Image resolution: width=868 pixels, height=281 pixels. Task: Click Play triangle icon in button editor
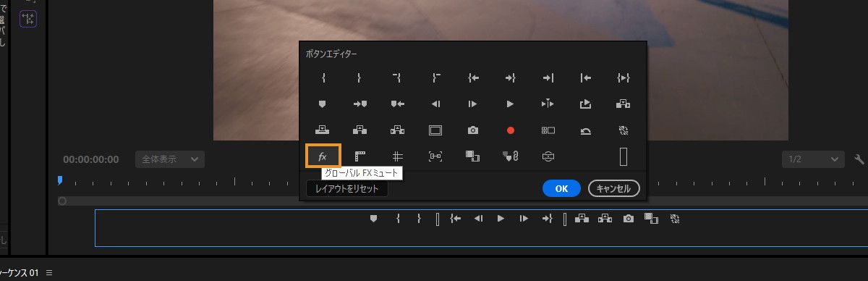coord(510,104)
